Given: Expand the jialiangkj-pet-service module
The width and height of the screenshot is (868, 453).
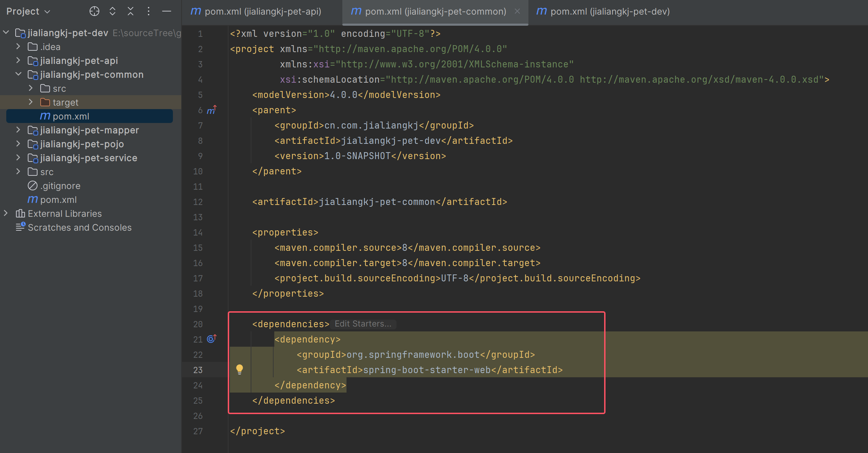Looking at the screenshot, I should [18, 158].
